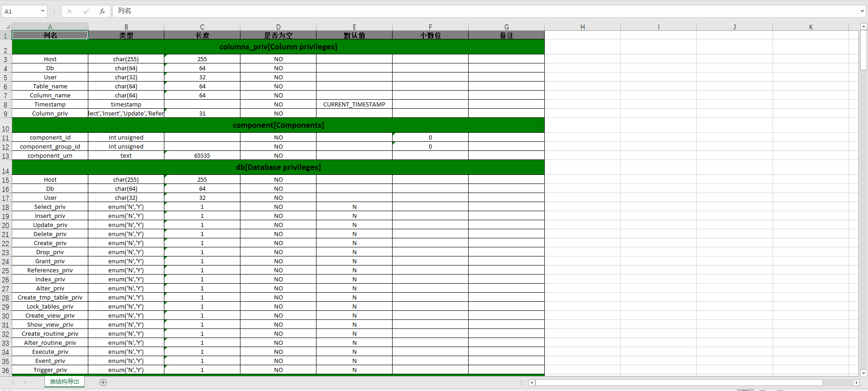Click the Select_priv cell

point(50,207)
